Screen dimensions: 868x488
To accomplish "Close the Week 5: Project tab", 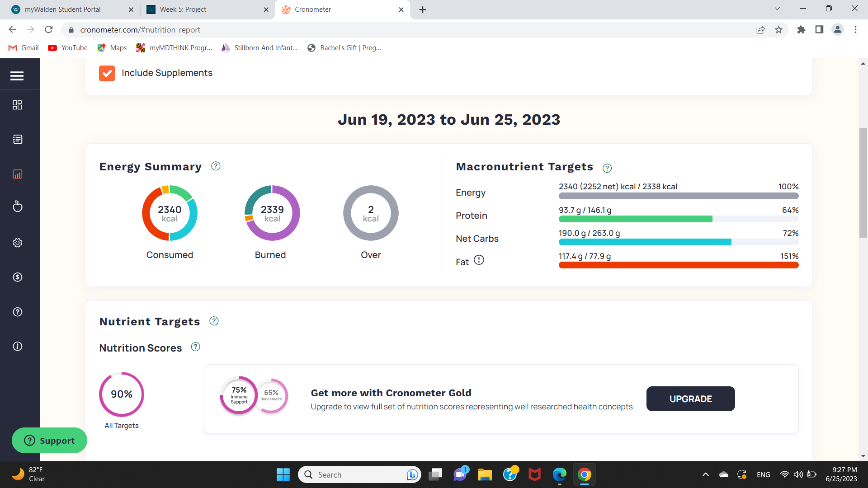I will (x=266, y=9).
